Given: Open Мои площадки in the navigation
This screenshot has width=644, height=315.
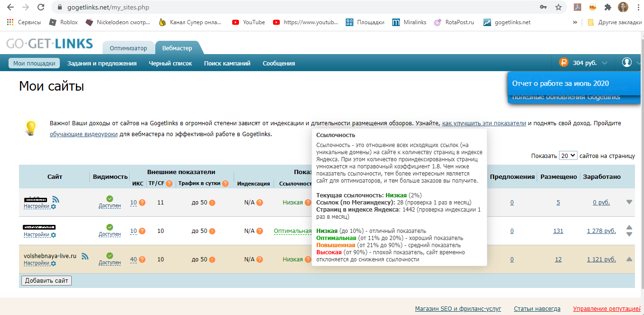Looking at the screenshot, I should pyautogui.click(x=34, y=63).
